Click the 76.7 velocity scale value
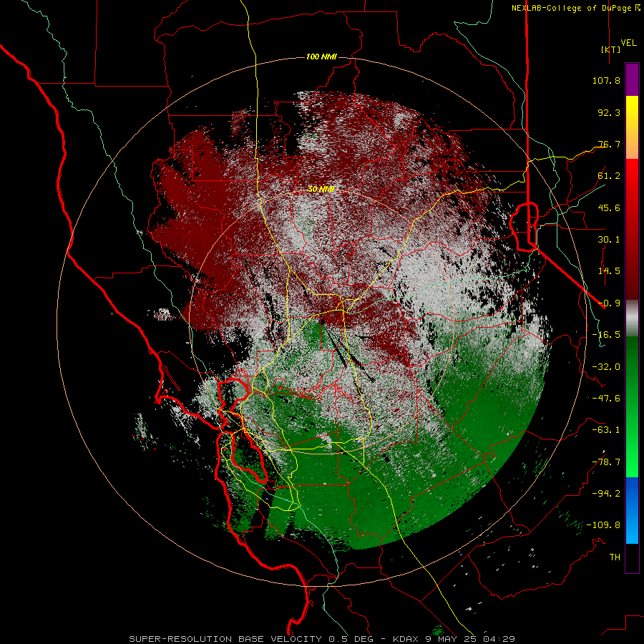 coord(609,144)
